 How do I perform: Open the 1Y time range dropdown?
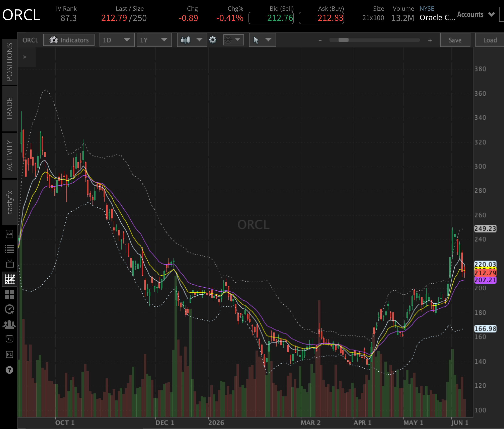pos(154,40)
